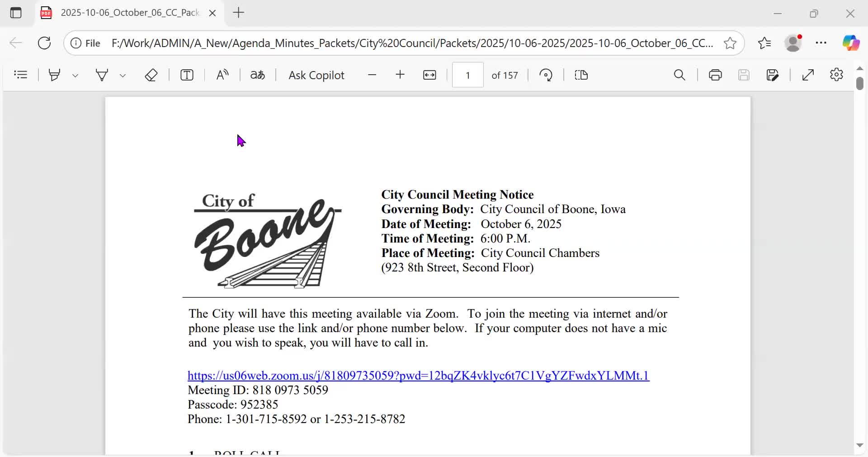868x457 pixels.
Task: Open the Zoom meeting hyperlink
Action: click(x=418, y=376)
